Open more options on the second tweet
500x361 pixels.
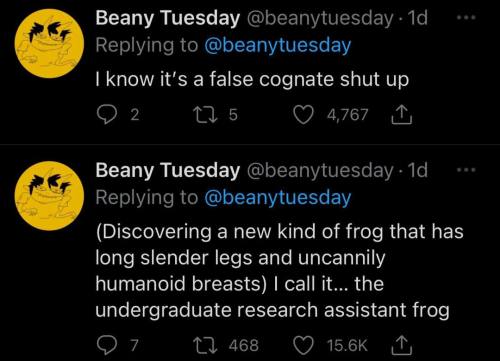click(x=466, y=170)
